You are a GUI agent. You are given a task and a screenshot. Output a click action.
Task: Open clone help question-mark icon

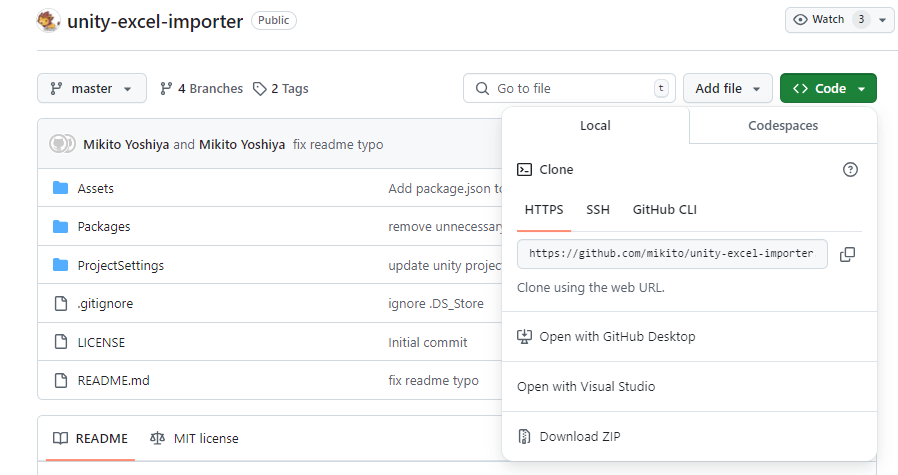coord(850,169)
